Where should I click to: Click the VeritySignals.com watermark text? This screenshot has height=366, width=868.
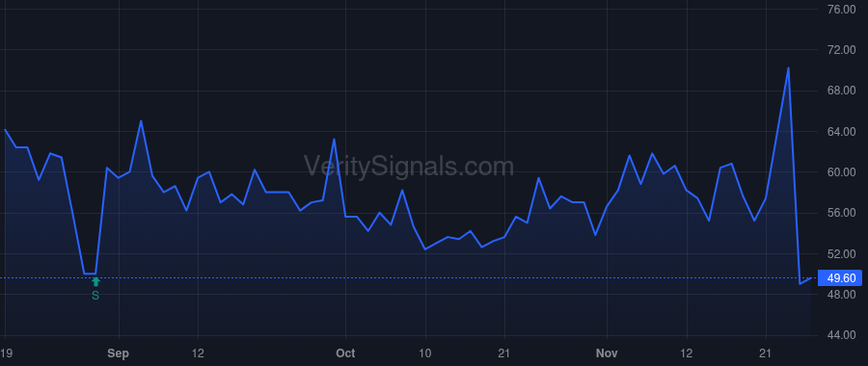pyautogui.click(x=409, y=167)
